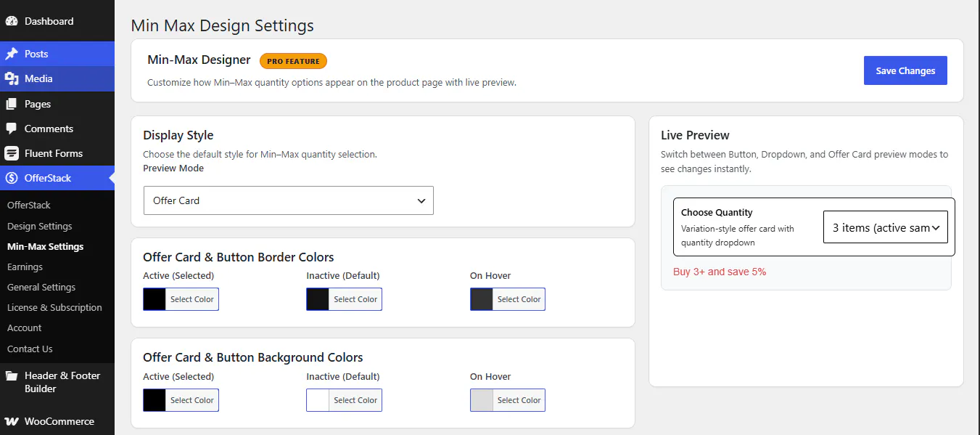Click Select Color for Active border
The height and width of the screenshot is (435, 980).
(192, 299)
